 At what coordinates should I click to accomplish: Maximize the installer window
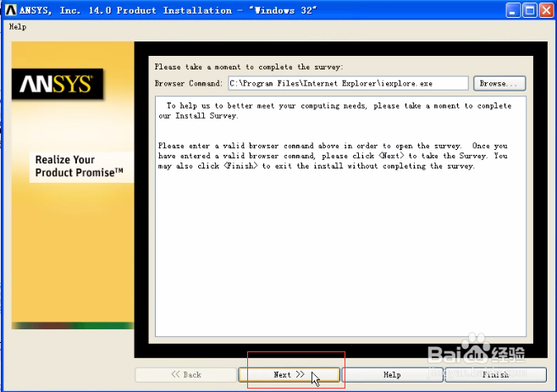(529, 10)
